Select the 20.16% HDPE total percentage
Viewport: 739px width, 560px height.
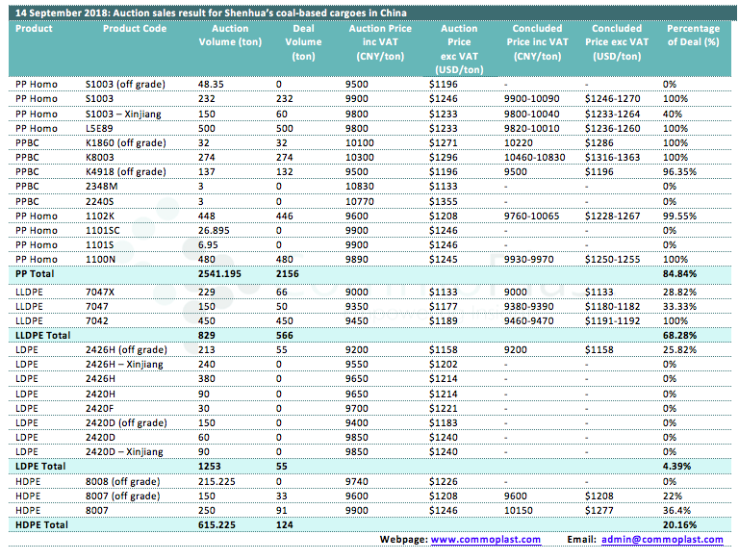click(x=681, y=524)
